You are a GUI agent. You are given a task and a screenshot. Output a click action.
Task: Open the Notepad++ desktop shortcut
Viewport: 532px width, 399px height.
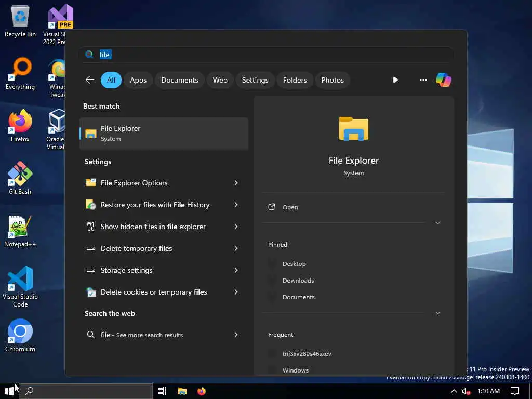[x=20, y=231]
